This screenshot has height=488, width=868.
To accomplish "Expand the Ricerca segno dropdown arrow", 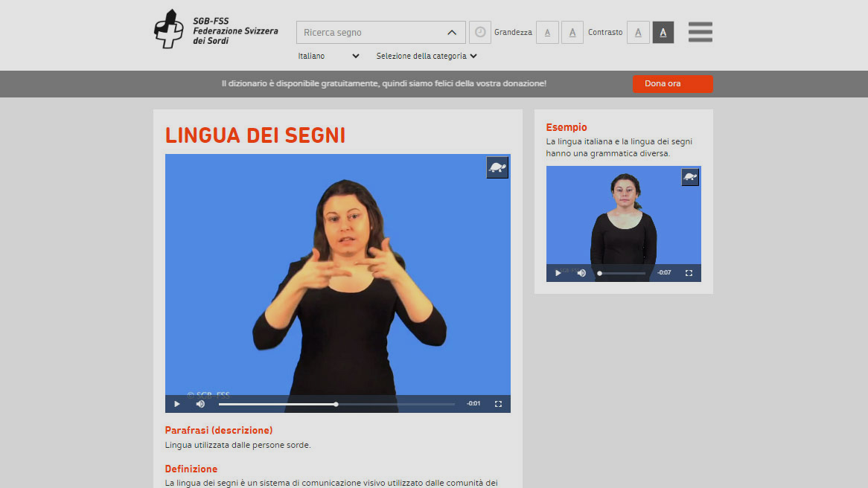I will 452,32.
